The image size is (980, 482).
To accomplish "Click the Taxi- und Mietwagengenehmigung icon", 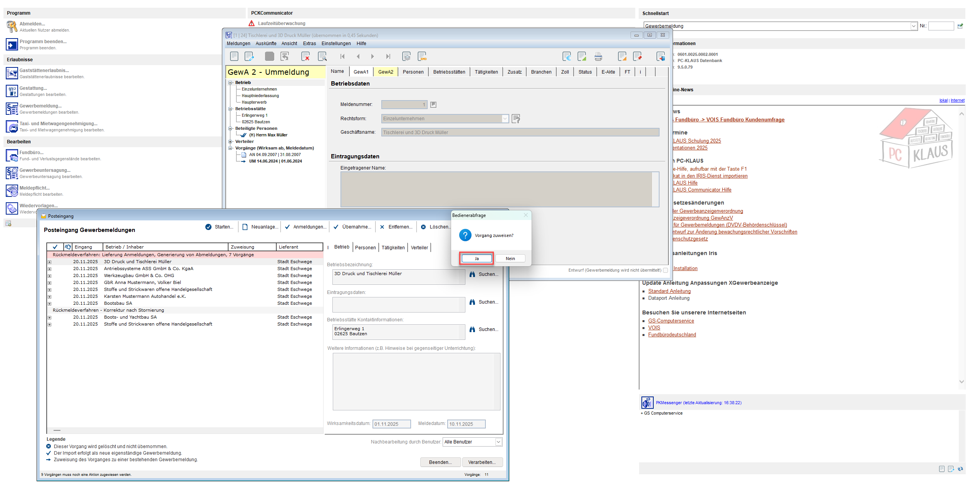I will point(12,126).
